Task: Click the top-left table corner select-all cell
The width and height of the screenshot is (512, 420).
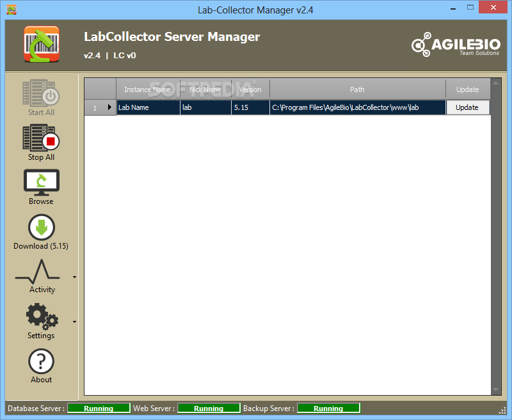Action: 100,89
